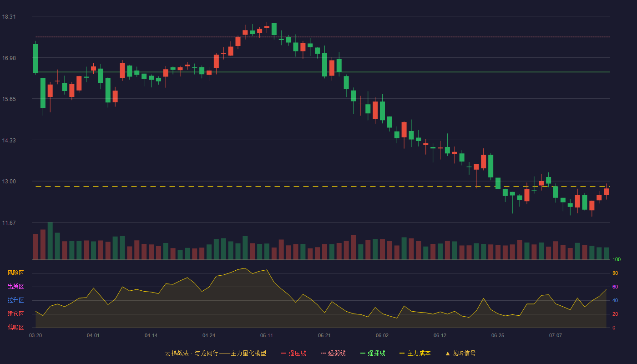Toggle the 强撑线 legend entry

(x=373, y=353)
